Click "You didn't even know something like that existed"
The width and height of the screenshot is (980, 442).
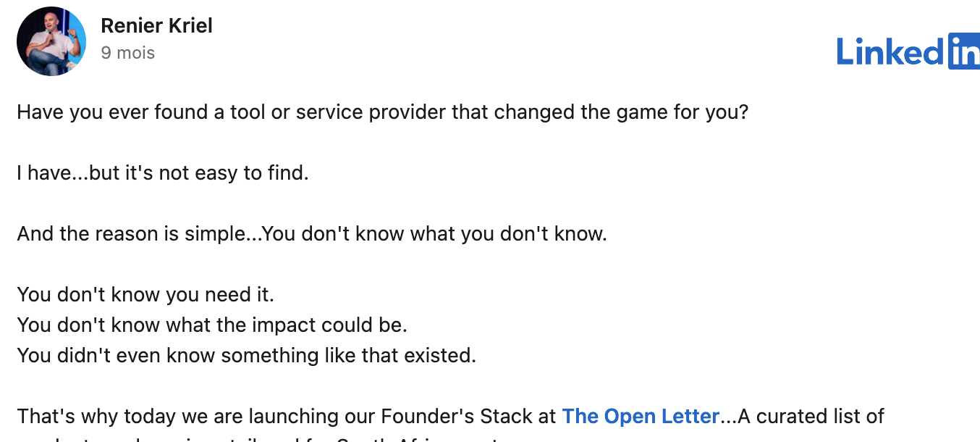247,356
